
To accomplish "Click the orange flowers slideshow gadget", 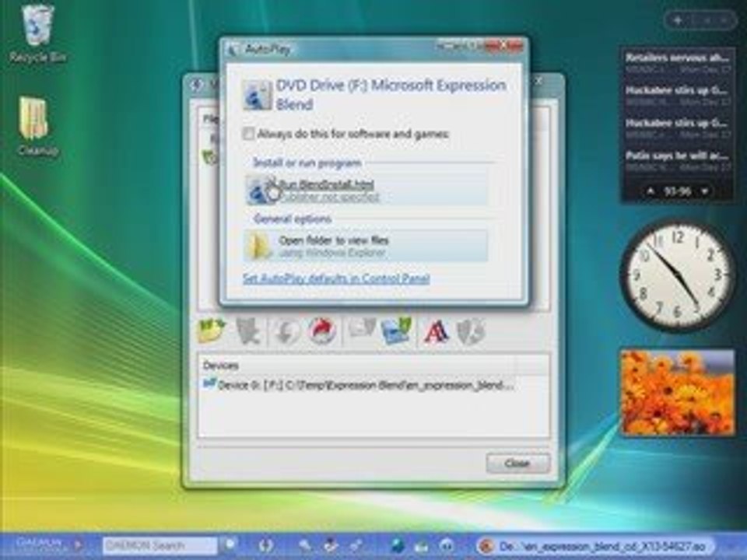I will coord(677,392).
